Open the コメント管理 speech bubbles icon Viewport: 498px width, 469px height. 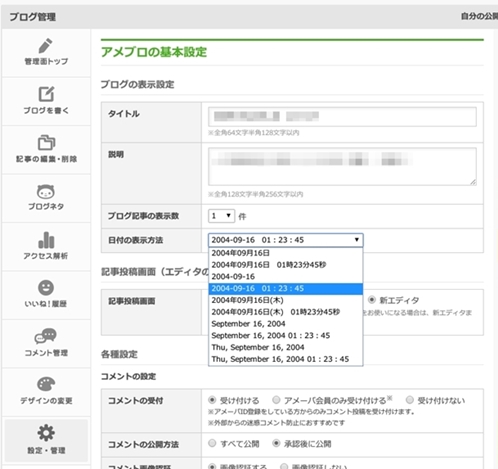(46, 336)
